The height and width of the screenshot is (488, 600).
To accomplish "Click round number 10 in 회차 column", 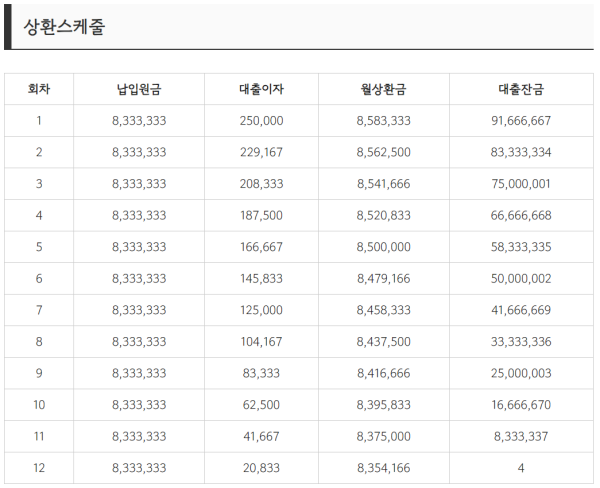I will pos(39,405).
